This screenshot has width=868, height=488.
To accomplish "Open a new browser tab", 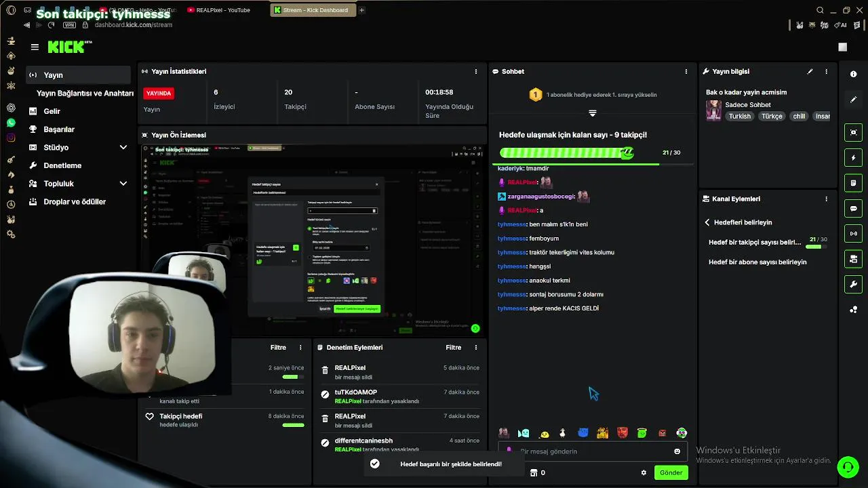I will tap(361, 10).
